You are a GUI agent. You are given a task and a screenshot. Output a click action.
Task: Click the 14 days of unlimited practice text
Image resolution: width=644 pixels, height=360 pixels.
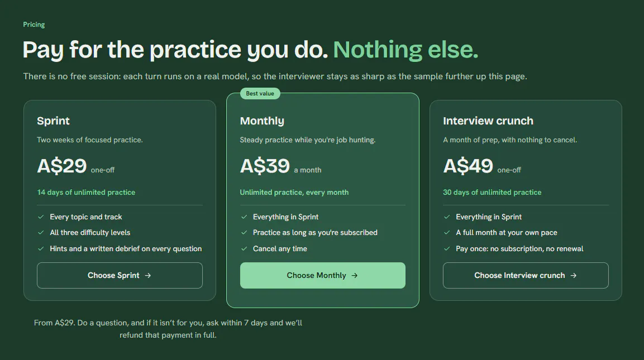(86, 192)
